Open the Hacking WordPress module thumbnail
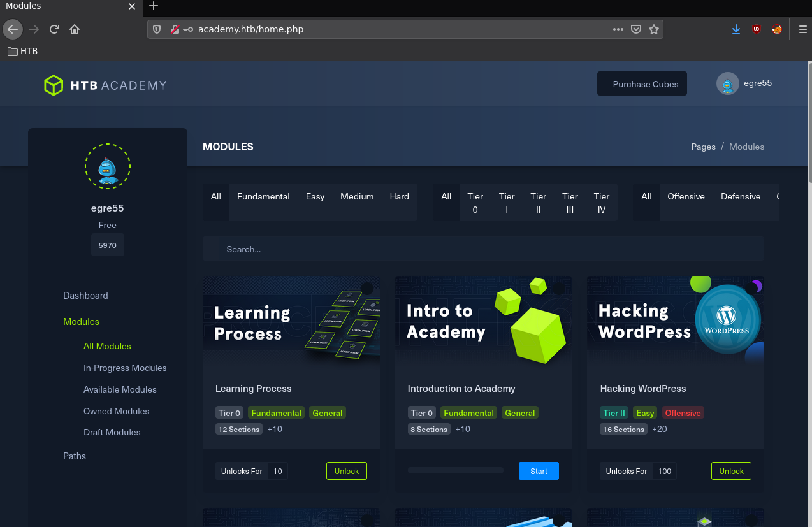 coord(676,322)
